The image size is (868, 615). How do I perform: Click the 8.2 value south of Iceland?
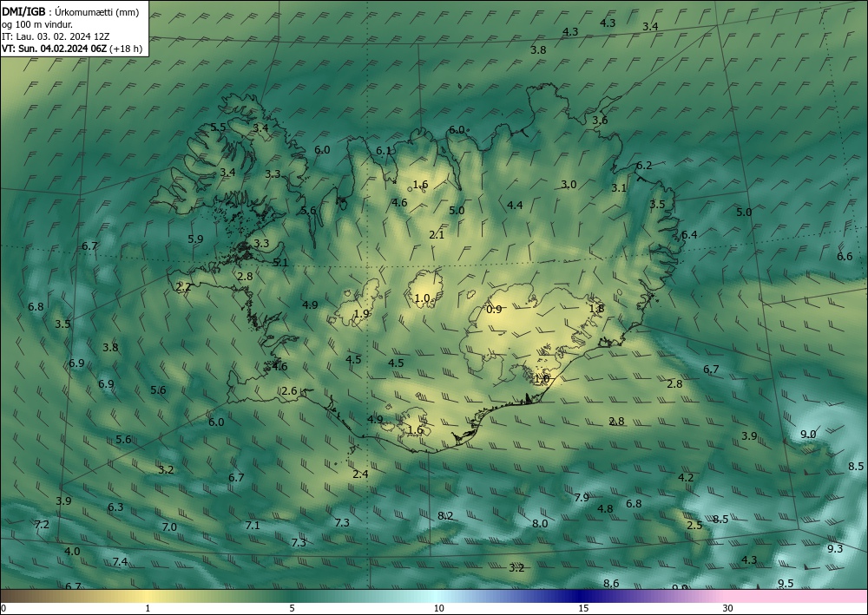(445, 515)
